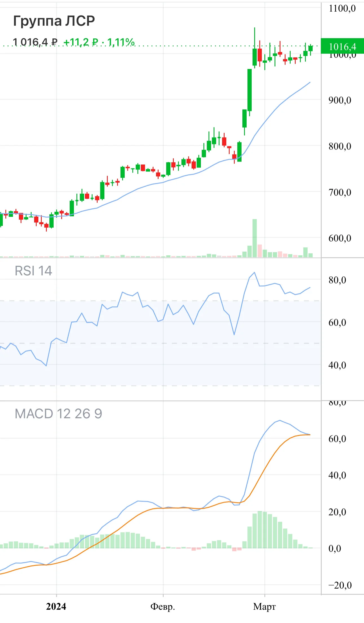
Task: Click the tallest green volume bar
Action: click(x=255, y=238)
